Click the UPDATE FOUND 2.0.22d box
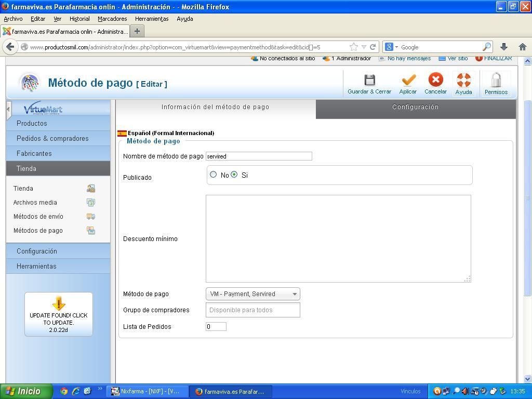 (x=58, y=314)
